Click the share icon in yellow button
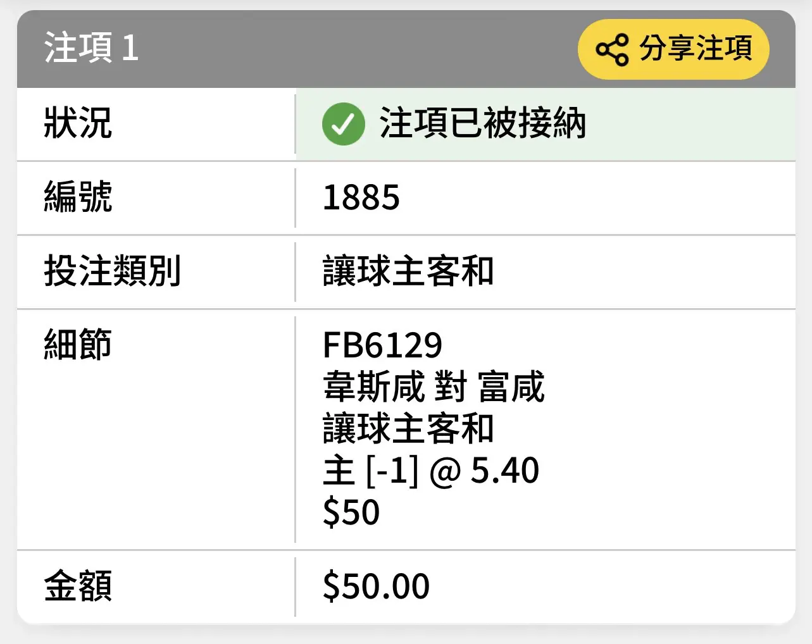Screen dimensions: 812x644 coord(612,49)
